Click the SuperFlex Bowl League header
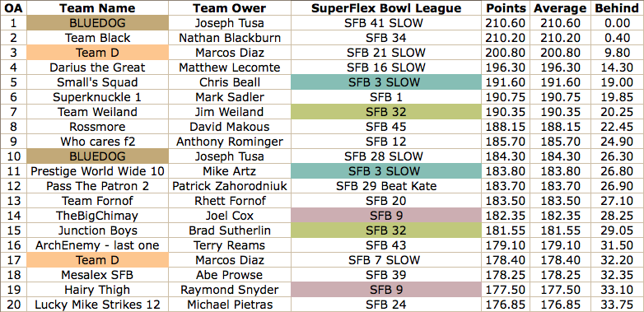Viewport: 644px width, 312px height. pos(386,7)
